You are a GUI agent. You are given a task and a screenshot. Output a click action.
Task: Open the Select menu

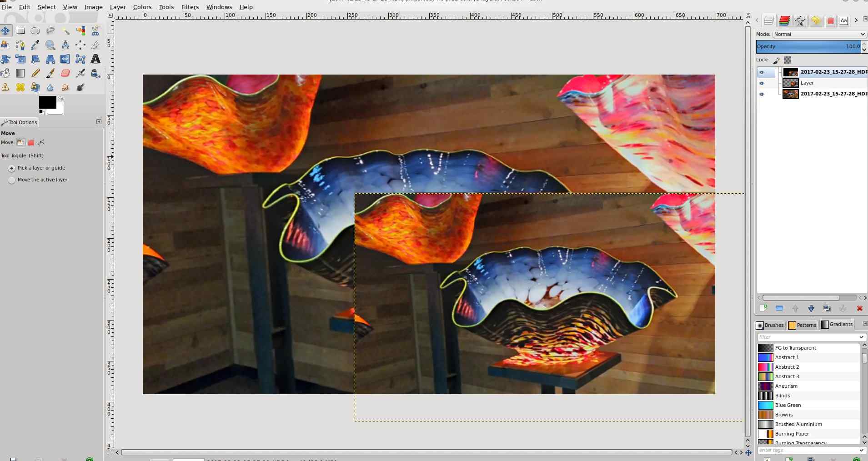(46, 7)
